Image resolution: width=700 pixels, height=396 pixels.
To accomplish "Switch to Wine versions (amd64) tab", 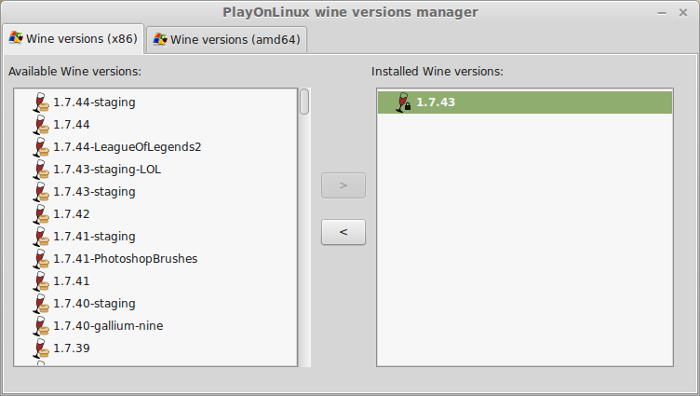I will click(x=227, y=39).
